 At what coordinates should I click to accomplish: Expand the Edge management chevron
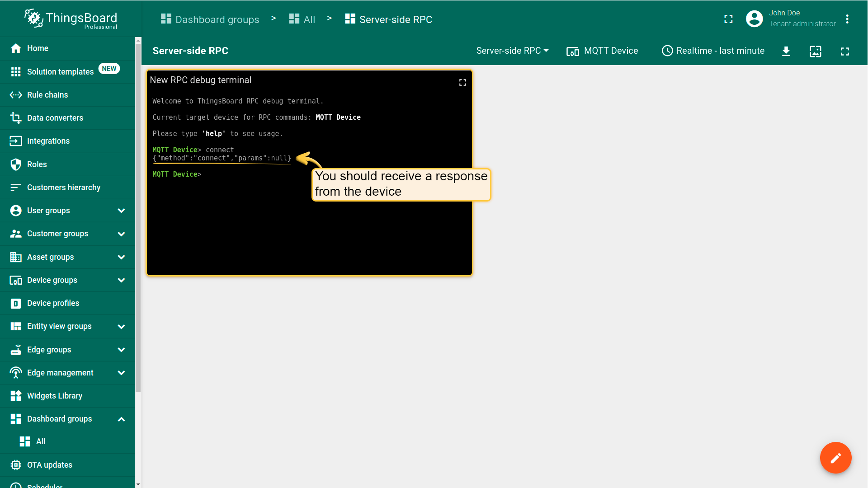(x=121, y=373)
